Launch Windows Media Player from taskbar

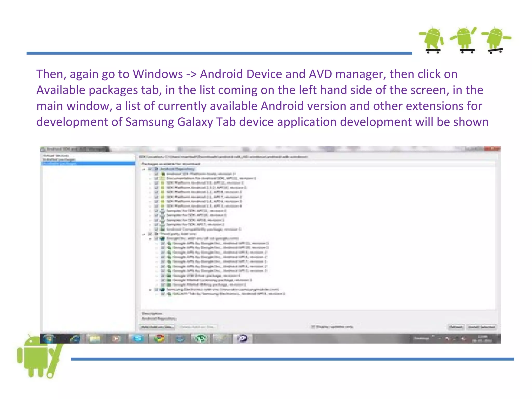pos(117,338)
